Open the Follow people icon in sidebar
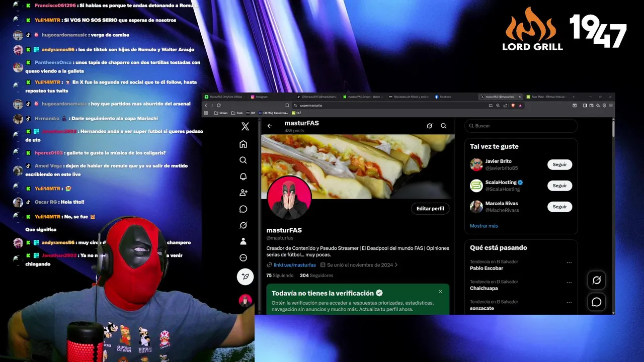 click(x=243, y=193)
